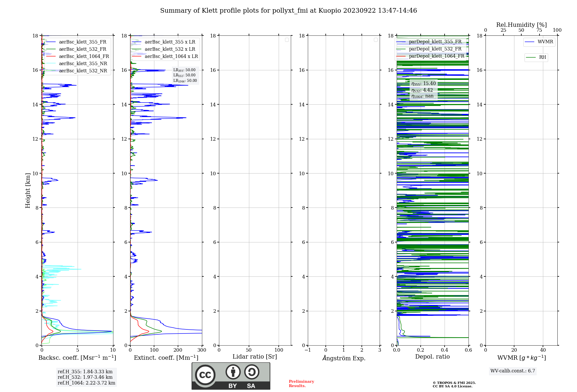Click ref.H_355: 1.84-3.33 km text

click(85, 372)
